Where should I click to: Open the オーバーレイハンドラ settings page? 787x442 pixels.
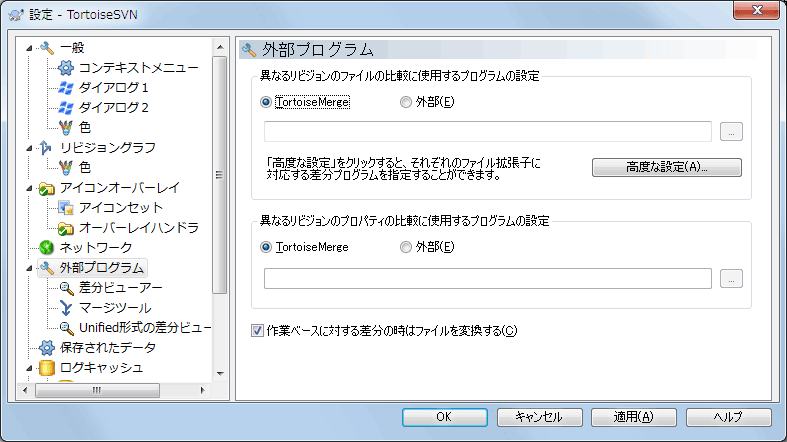(x=139, y=228)
